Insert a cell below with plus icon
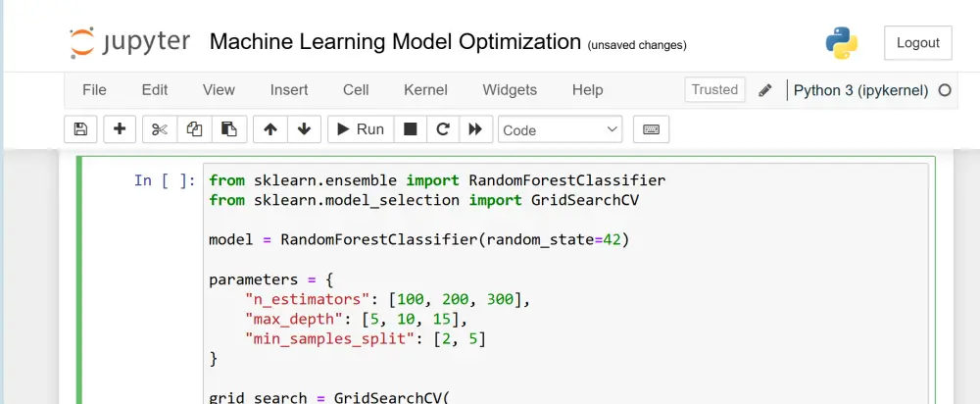This screenshot has width=980, height=404. tap(120, 129)
